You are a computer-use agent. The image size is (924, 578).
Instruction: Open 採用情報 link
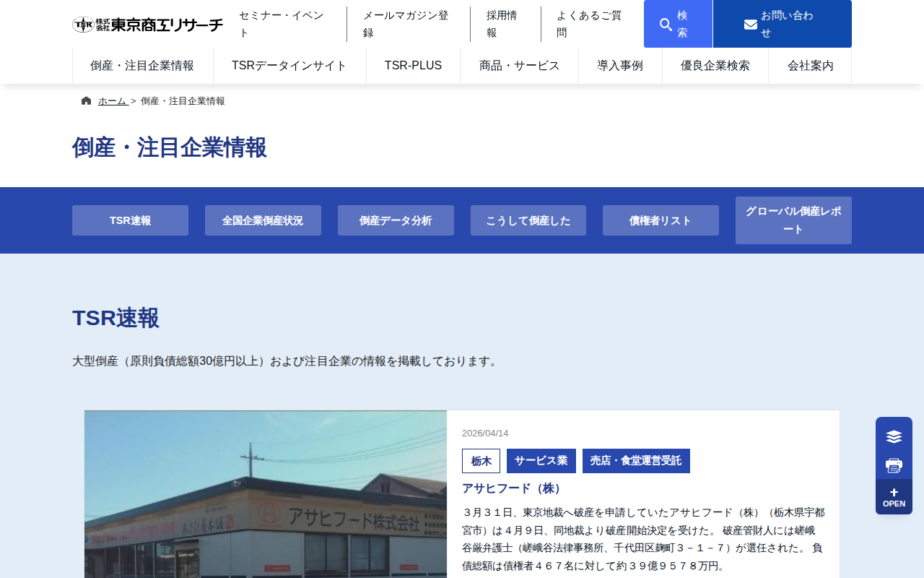click(505, 25)
